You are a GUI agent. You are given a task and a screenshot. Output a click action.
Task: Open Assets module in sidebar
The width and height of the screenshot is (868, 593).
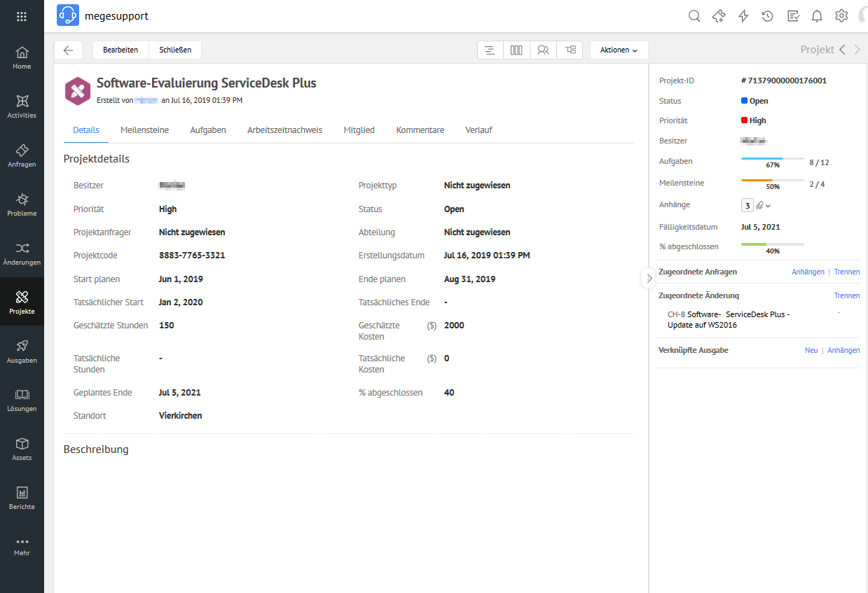click(22, 449)
